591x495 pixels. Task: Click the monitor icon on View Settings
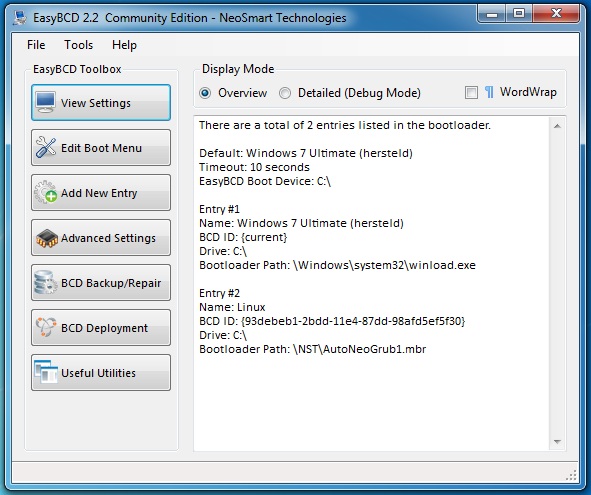point(46,102)
